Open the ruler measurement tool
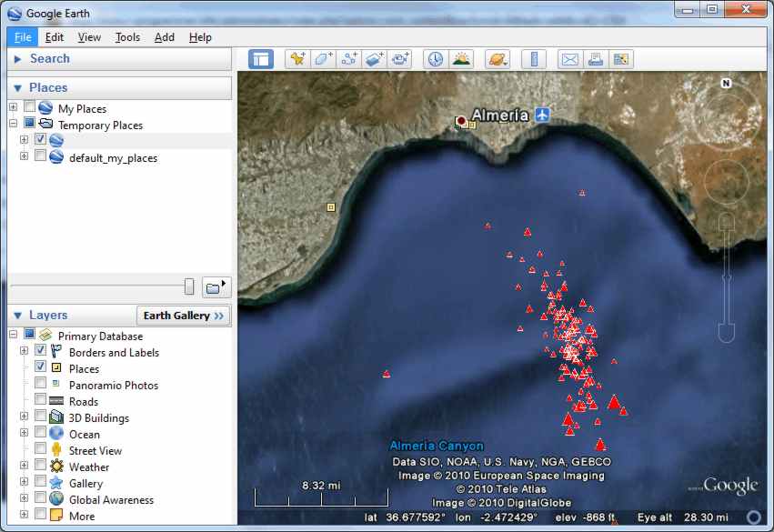774x532 pixels. (534, 59)
